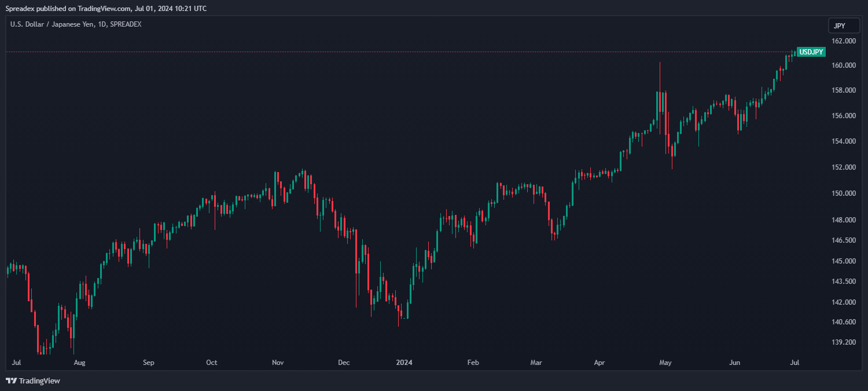Click the 158.000 price axis label
Viewport: 868px width, 391px height.
pyautogui.click(x=844, y=90)
